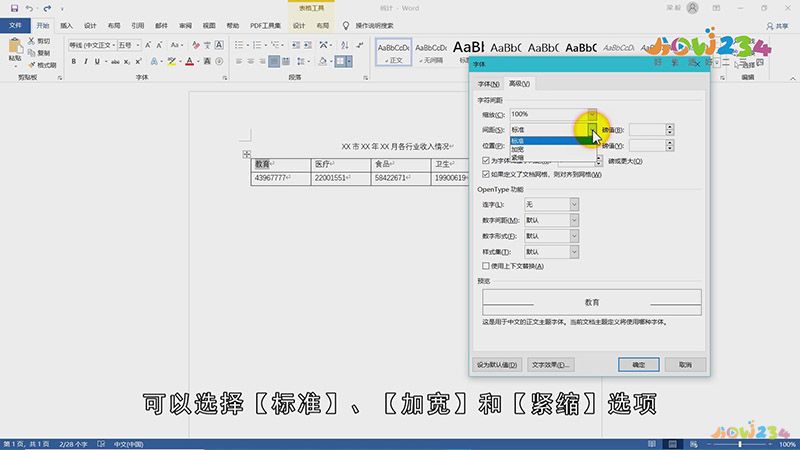Click the numbered list icon

[x=257, y=45]
